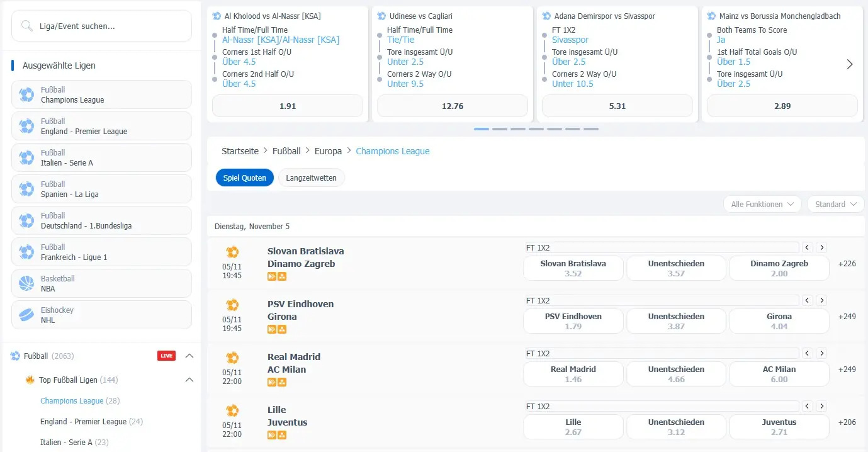Open the Real Madrid vs AC Milan match
This screenshot has height=452, width=868.
pos(294,363)
